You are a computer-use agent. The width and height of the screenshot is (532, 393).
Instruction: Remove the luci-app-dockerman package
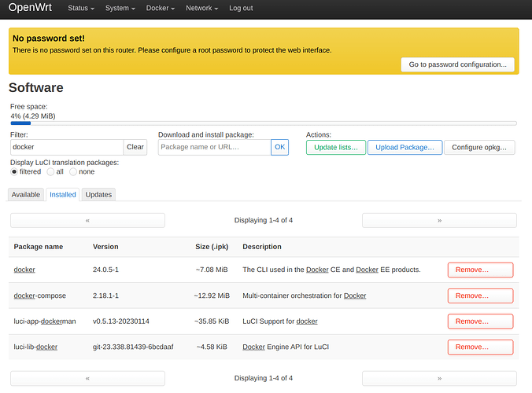pyautogui.click(x=480, y=321)
